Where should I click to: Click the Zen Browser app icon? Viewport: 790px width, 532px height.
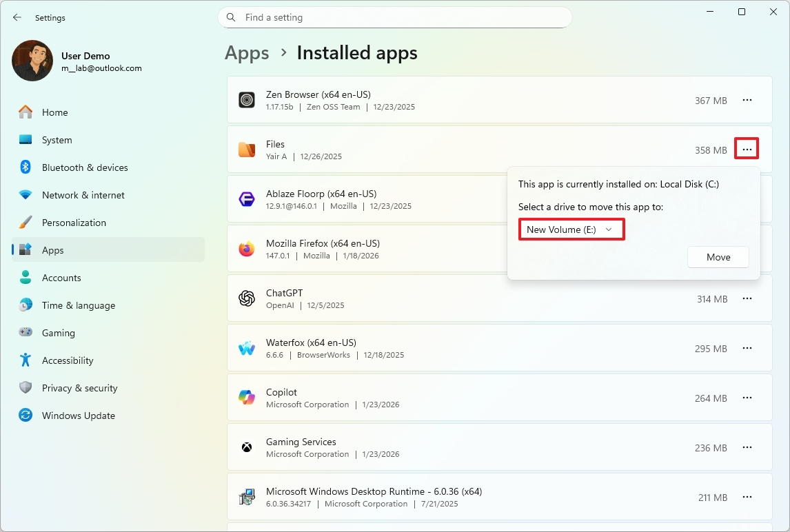coord(247,101)
